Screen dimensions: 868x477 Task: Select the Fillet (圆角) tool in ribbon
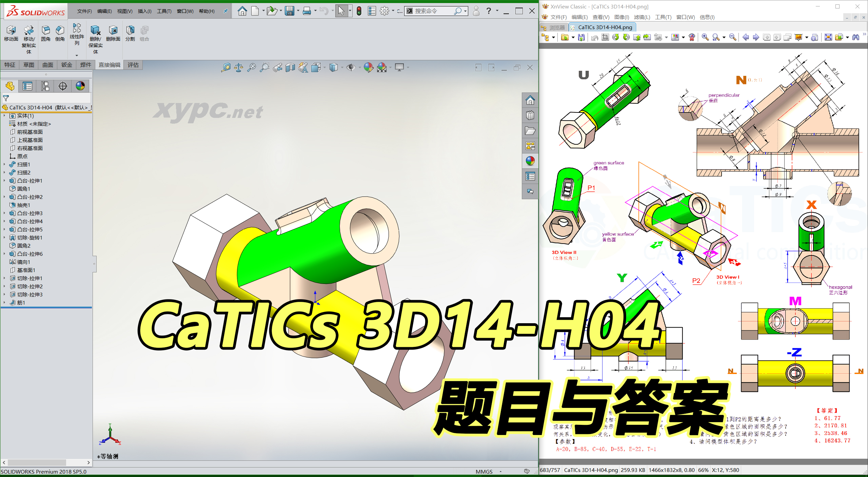[46, 33]
